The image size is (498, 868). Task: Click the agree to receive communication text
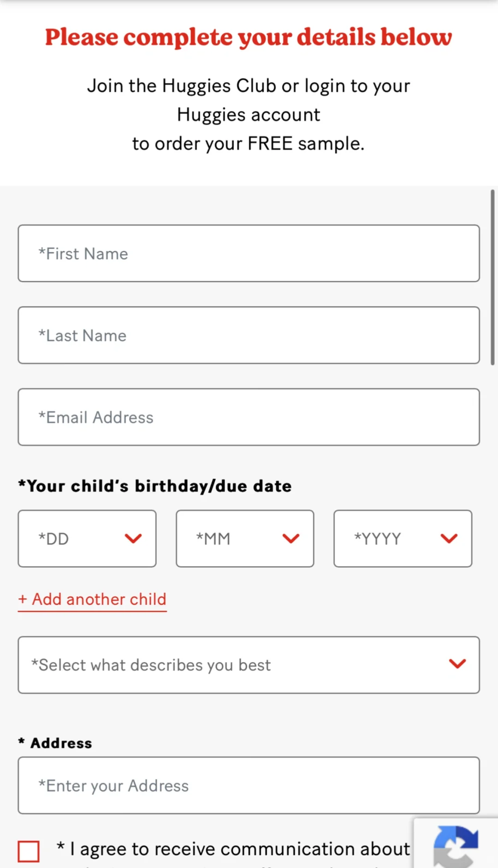233,849
